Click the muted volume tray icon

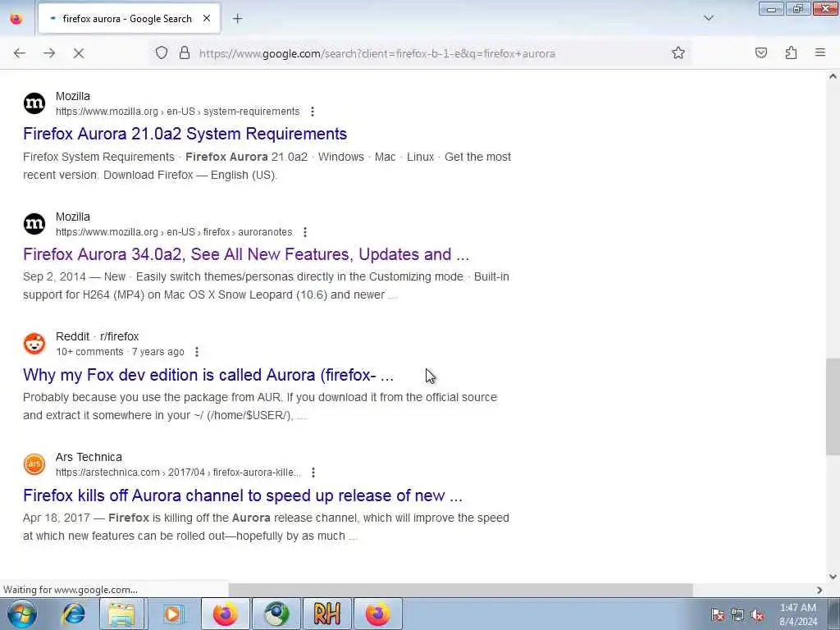click(x=757, y=614)
